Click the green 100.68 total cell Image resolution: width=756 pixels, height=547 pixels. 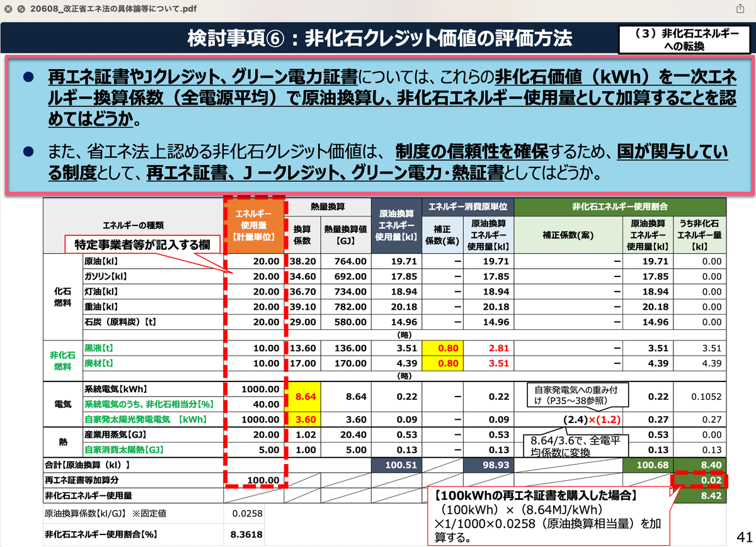click(x=648, y=465)
